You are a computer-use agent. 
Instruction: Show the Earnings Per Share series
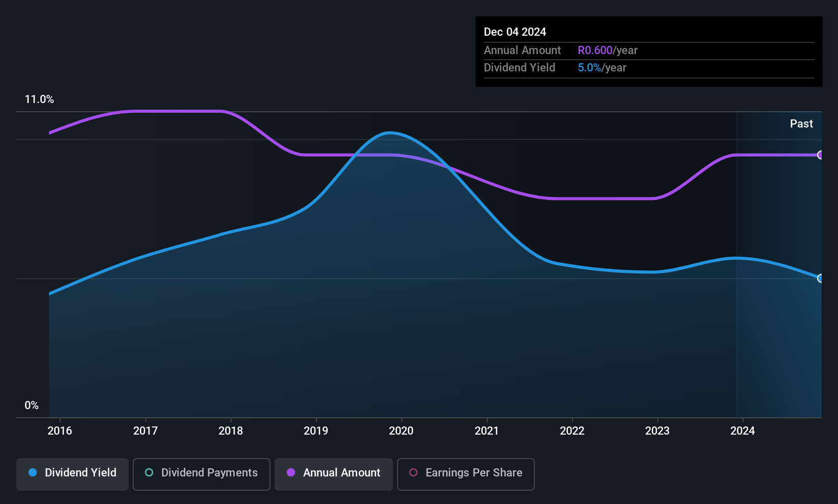click(x=466, y=474)
